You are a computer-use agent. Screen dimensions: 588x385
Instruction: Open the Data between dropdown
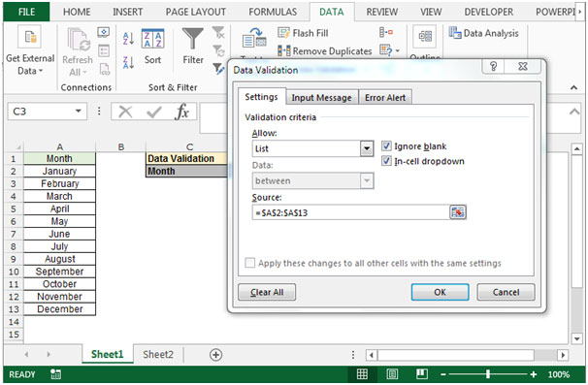[x=367, y=181]
